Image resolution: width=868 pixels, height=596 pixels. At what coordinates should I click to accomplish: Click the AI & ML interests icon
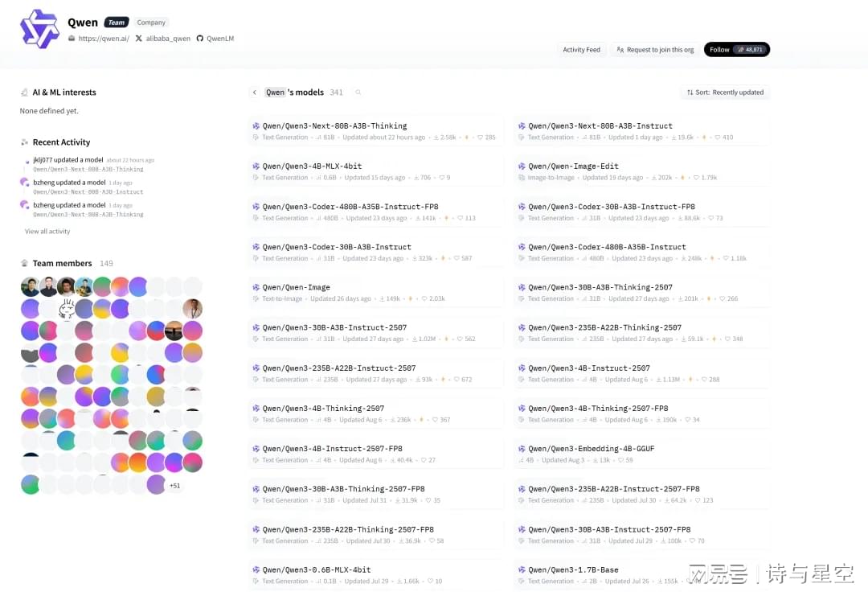pyautogui.click(x=24, y=92)
